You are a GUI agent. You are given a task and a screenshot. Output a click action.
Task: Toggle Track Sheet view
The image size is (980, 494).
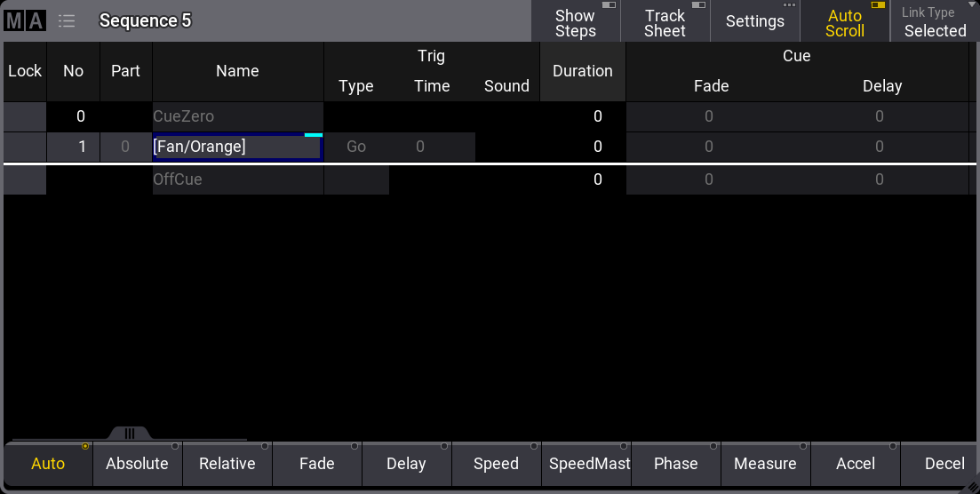coord(665,22)
